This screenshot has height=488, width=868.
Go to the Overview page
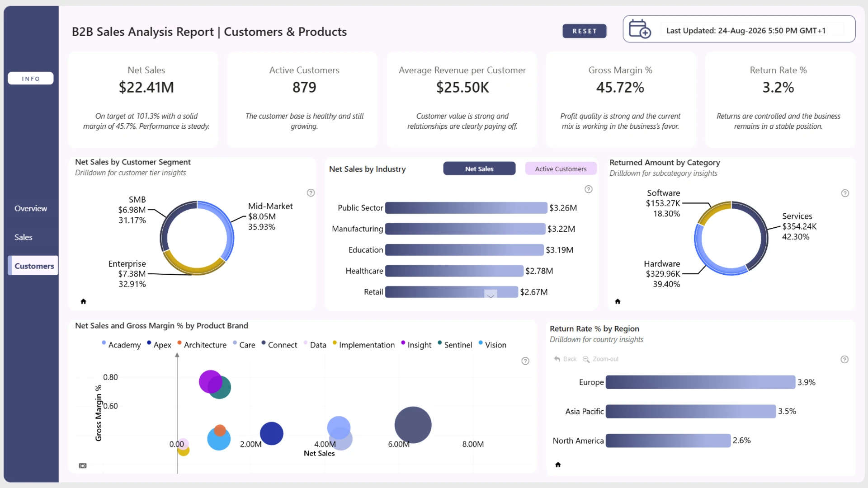(31, 208)
